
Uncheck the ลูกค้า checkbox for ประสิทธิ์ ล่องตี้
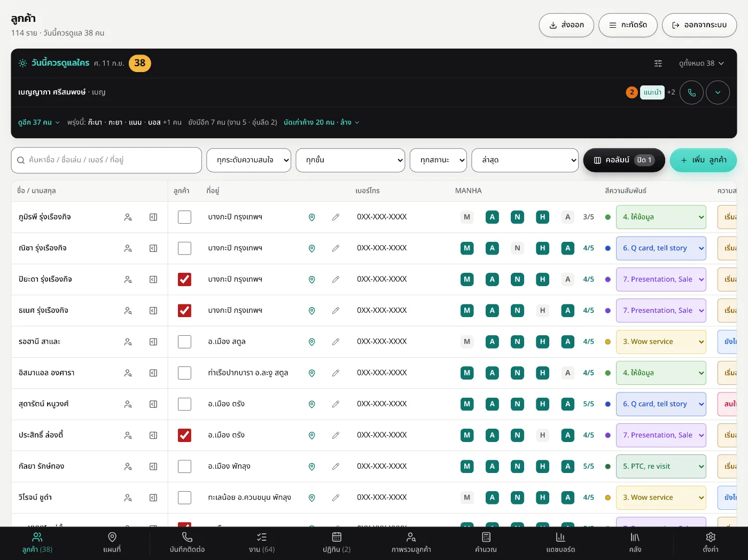click(x=184, y=436)
